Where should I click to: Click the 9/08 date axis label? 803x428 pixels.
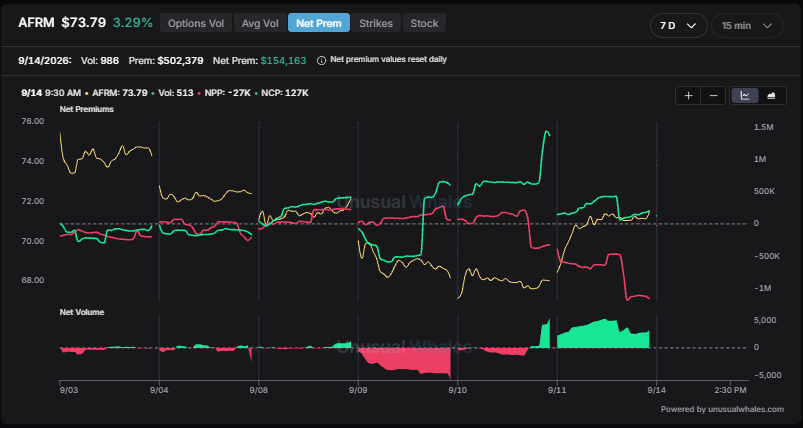(258, 390)
